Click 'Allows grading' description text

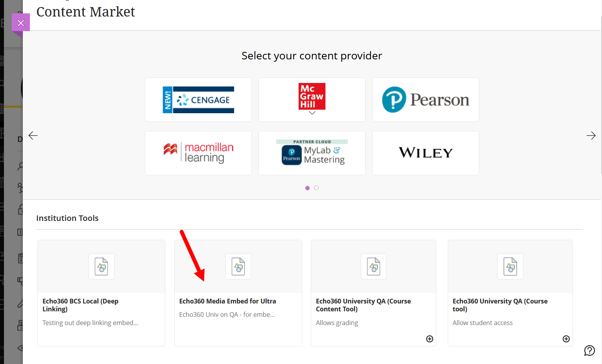(x=337, y=323)
